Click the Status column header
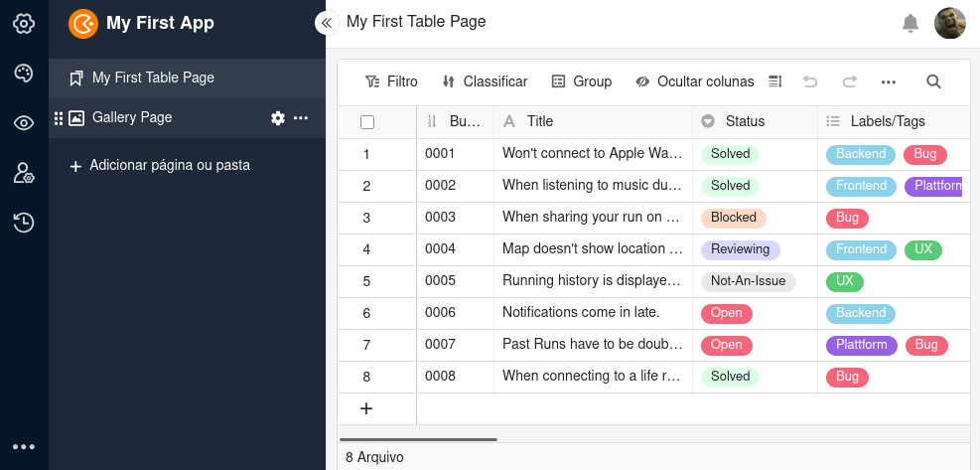 [x=755, y=121]
